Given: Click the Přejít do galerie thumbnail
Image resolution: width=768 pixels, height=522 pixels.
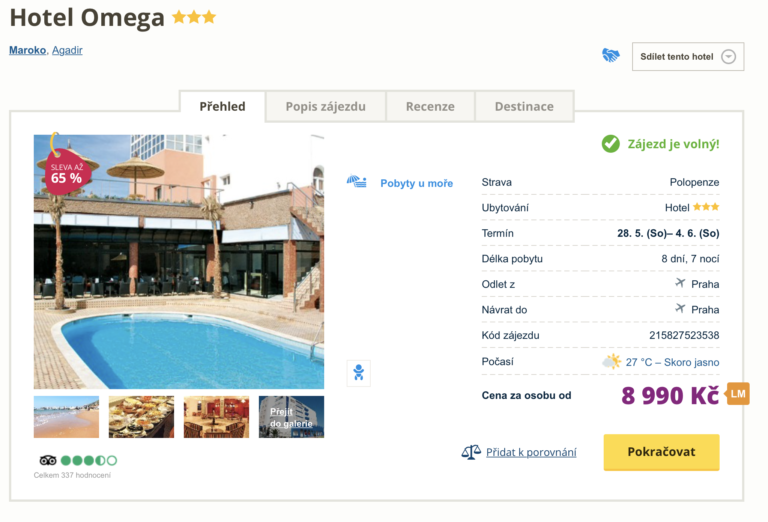Looking at the screenshot, I should [291, 417].
